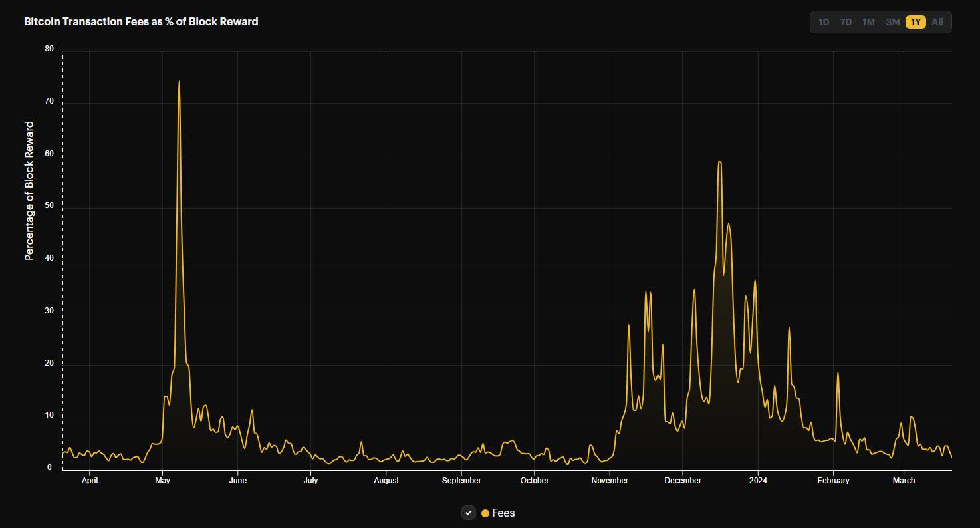The height and width of the screenshot is (528, 980).
Task: Click the chart title text
Action: (141, 21)
